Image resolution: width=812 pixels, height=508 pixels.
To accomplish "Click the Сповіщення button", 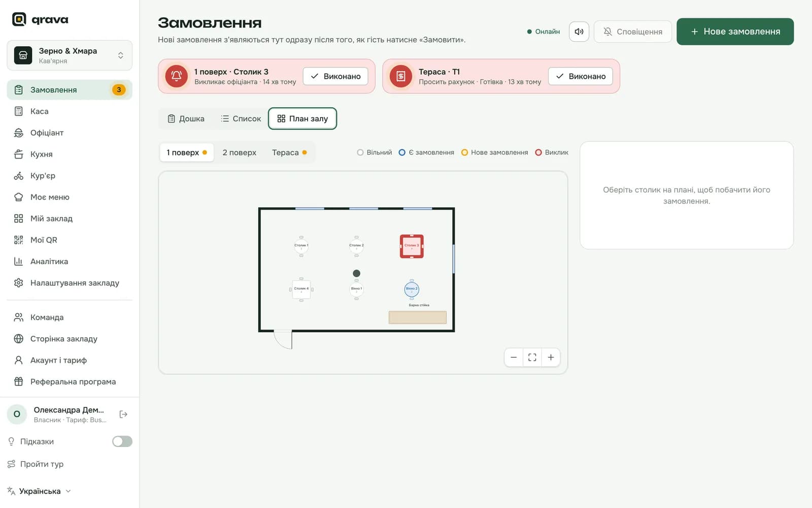I will pos(633,31).
